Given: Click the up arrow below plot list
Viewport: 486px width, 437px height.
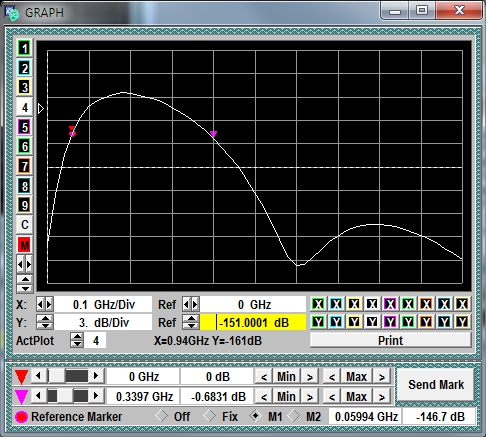Looking at the screenshot, I should click(x=25, y=279).
